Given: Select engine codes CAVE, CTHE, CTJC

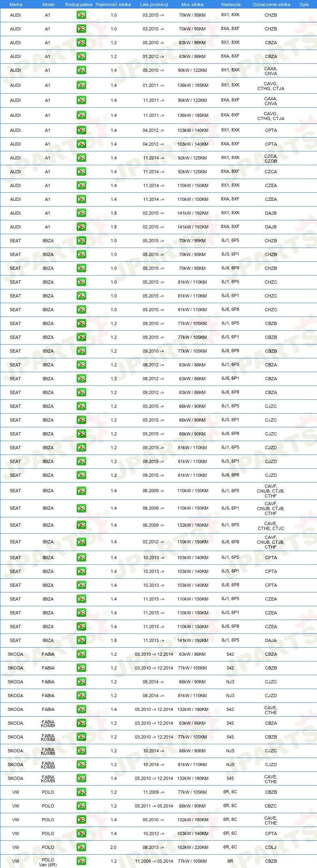Looking at the screenshot, I should click(x=271, y=526).
